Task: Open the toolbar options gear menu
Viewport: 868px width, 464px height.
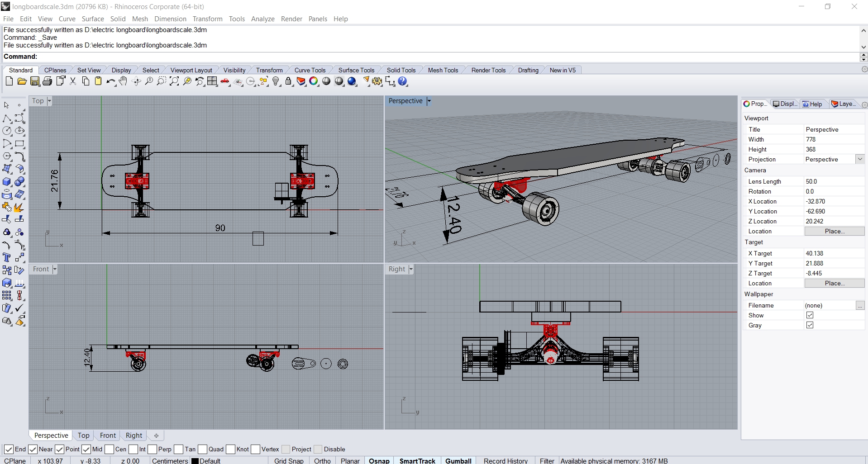Action: point(864,70)
